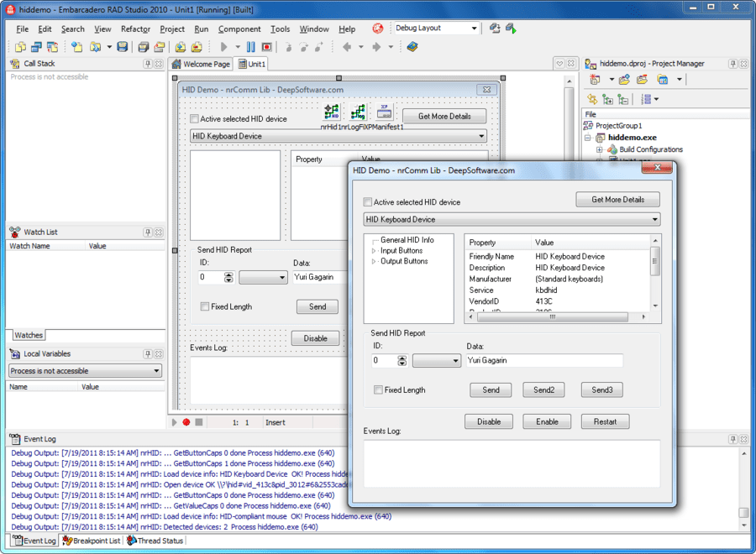Click the Restart button

click(605, 421)
